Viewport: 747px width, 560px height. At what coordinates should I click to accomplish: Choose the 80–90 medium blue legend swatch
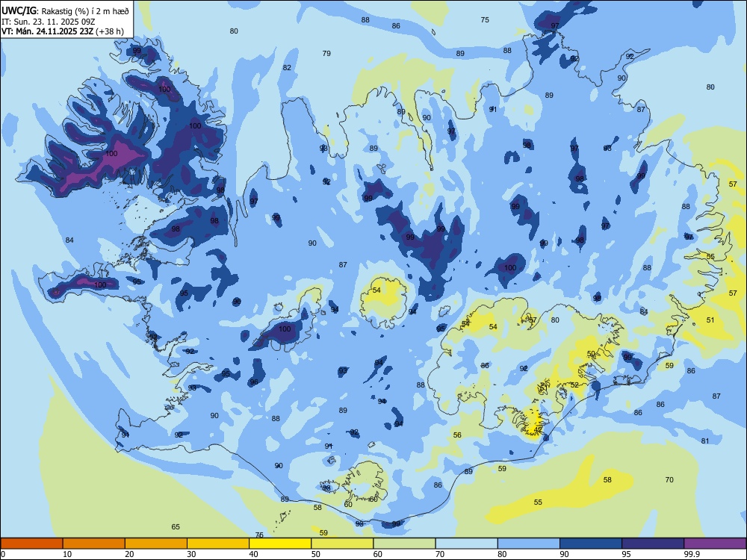tap(529, 544)
